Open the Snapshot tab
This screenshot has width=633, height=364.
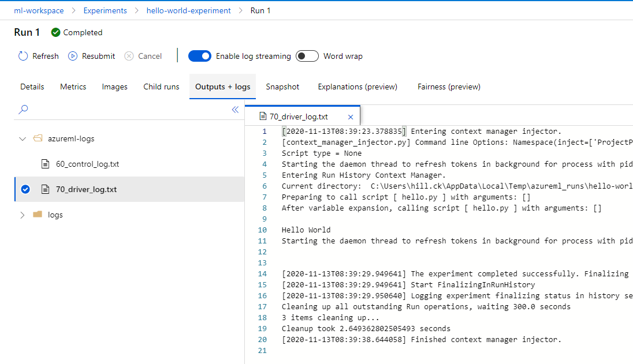(x=282, y=87)
